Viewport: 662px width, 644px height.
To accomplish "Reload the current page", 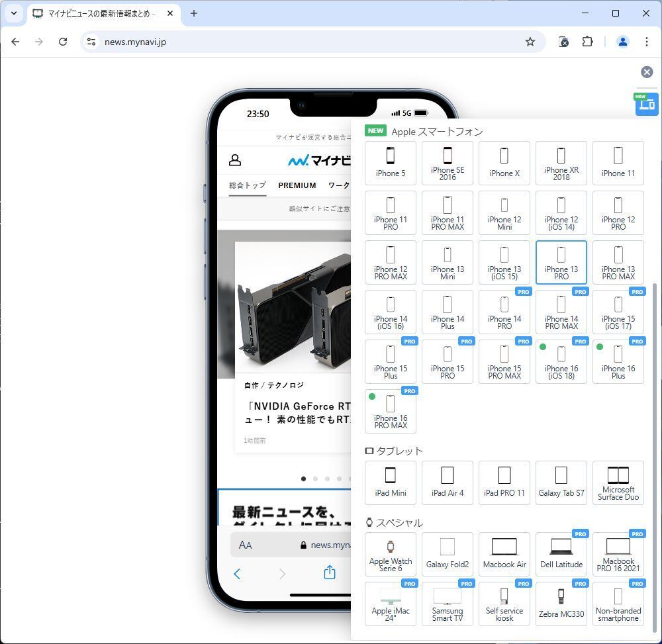I will click(x=63, y=42).
